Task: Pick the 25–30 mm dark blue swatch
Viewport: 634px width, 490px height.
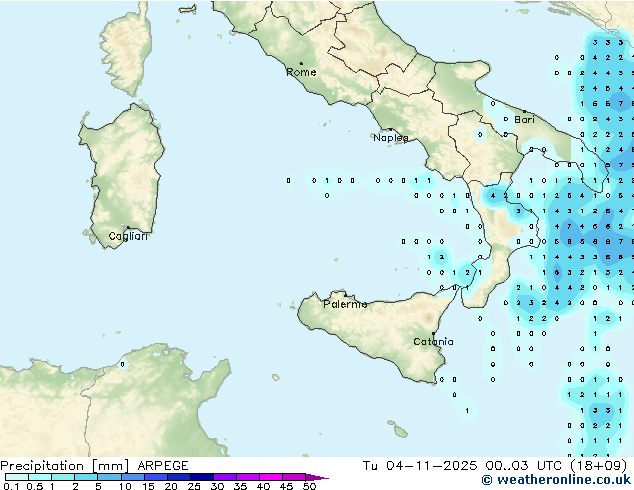Action: coord(202,477)
